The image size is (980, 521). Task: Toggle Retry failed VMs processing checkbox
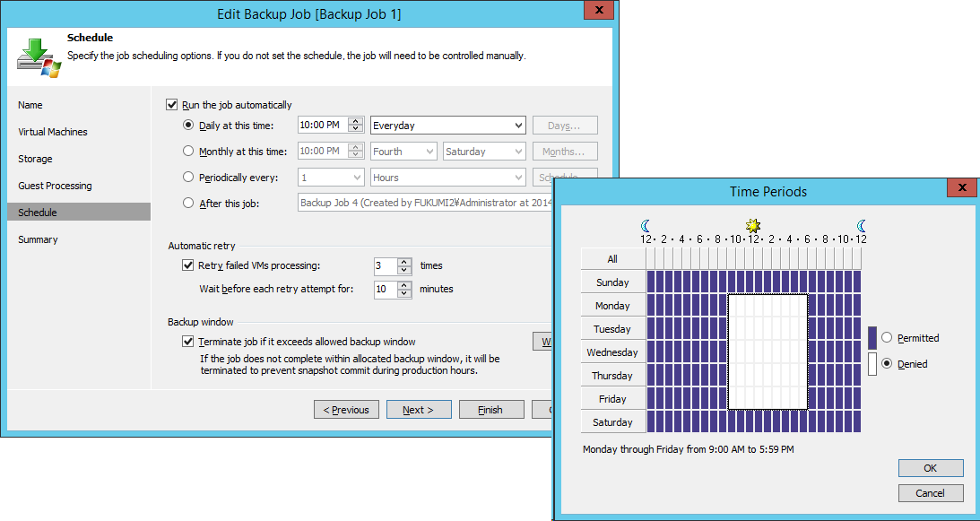point(188,265)
